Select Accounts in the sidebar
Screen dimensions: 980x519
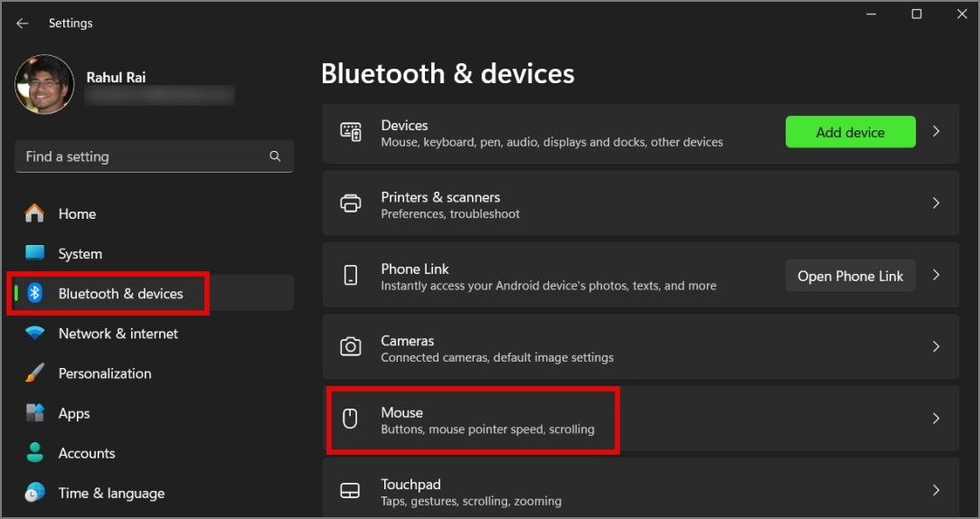point(87,453)
